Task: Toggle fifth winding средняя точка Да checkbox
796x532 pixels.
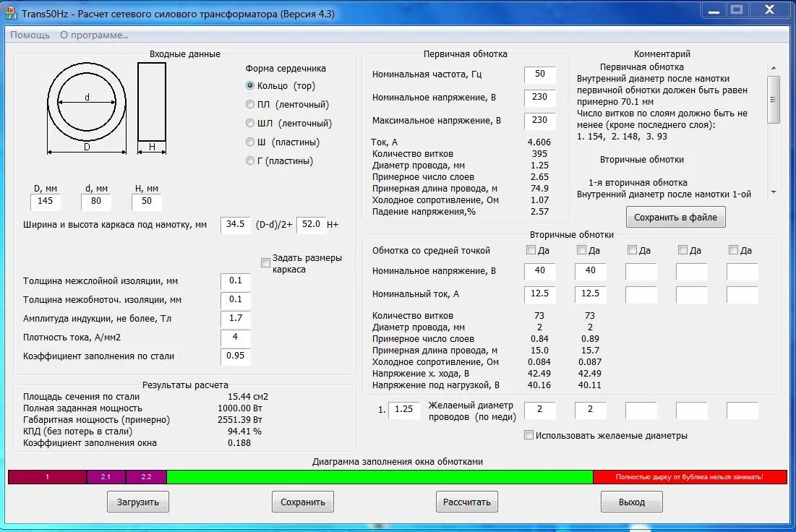Action: pos(733,250)
